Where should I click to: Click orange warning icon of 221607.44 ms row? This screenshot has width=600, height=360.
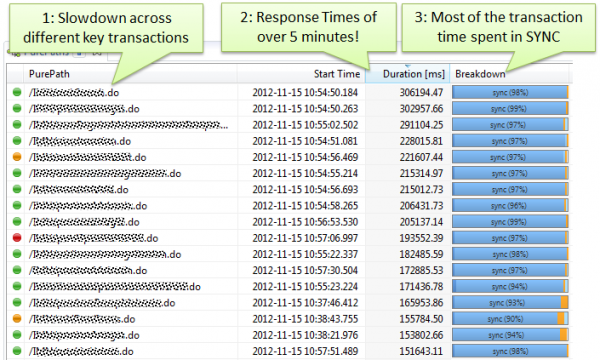(17, 157)
